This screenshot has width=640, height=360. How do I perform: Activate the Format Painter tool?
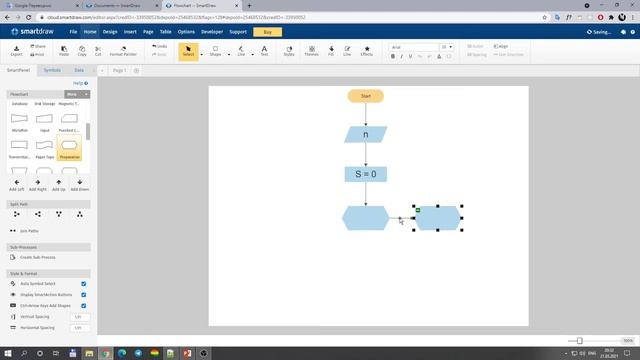(x=123, y=51)
